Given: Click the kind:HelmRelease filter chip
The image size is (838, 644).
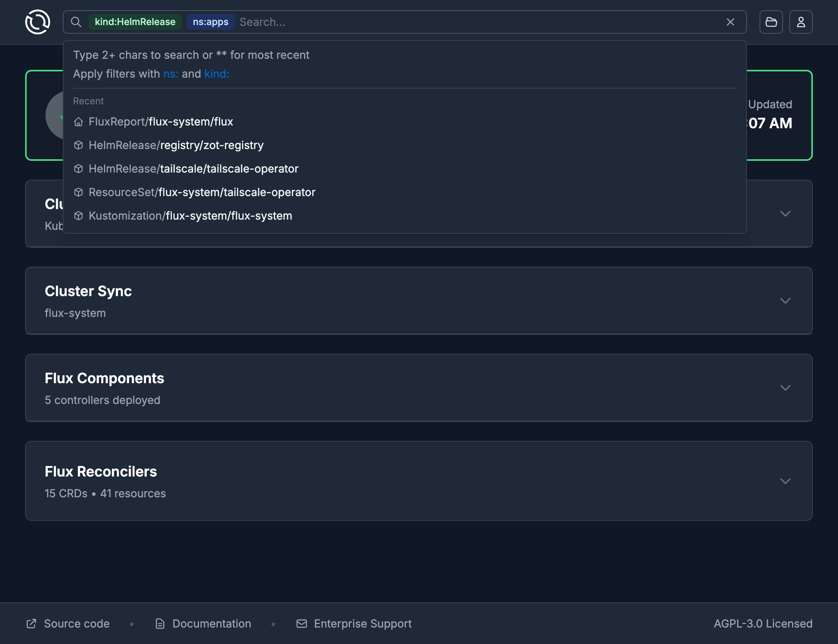Looking at the screenshot, I should click(135, 22).
